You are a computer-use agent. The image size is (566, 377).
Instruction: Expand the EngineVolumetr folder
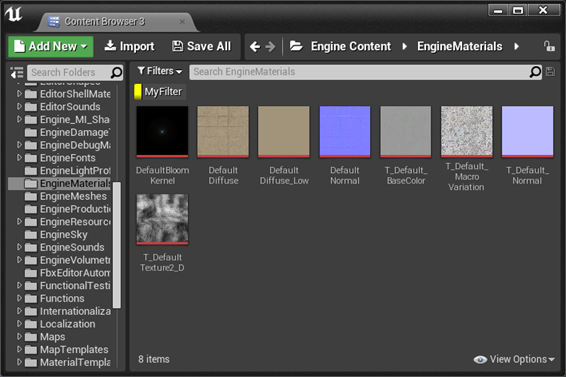click(x=19, y=260)
